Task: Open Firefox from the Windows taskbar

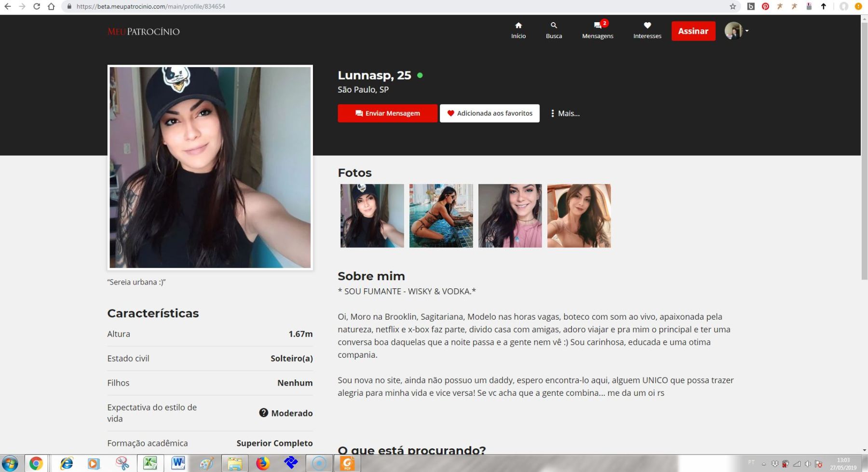Action: coord(263,463)
